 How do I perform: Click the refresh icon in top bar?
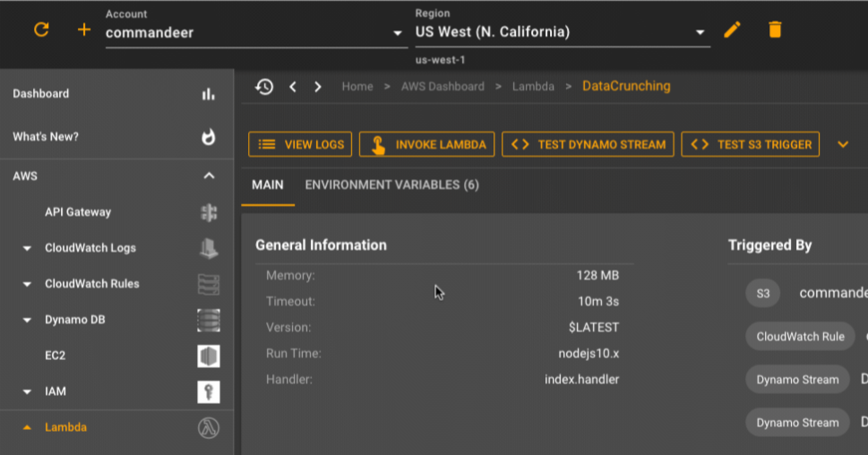tap(41, 30)
